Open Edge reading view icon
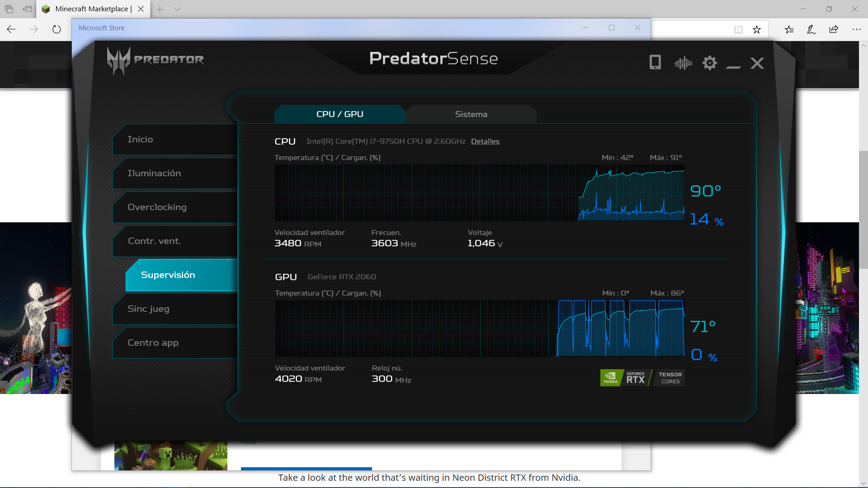Image resolution: width=868 pixels, height=488 pixels. click(x=738, y=30)
